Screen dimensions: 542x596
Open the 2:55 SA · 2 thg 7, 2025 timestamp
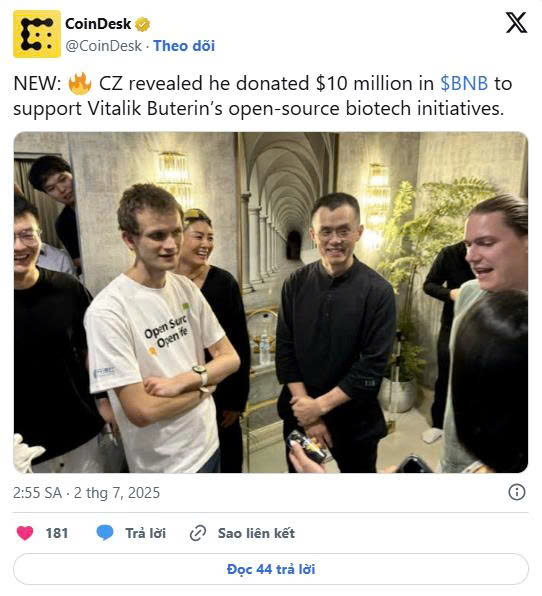pos(87,493)
